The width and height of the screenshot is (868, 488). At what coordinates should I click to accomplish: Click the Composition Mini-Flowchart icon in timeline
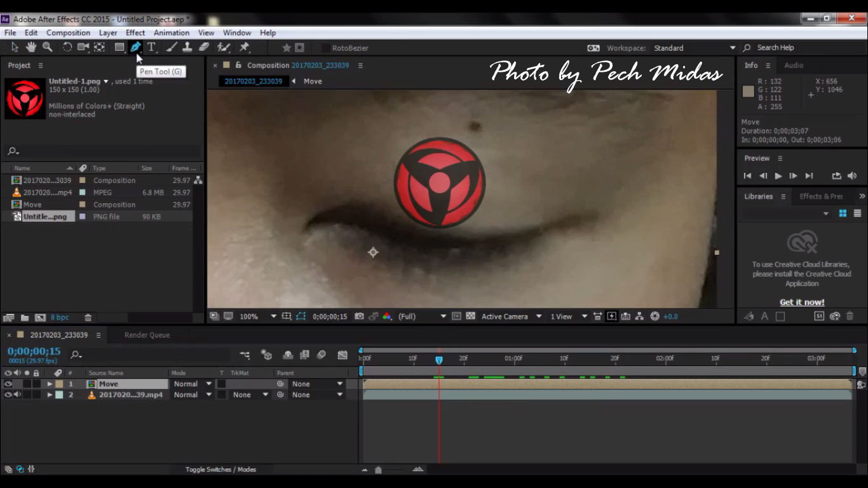245,355
